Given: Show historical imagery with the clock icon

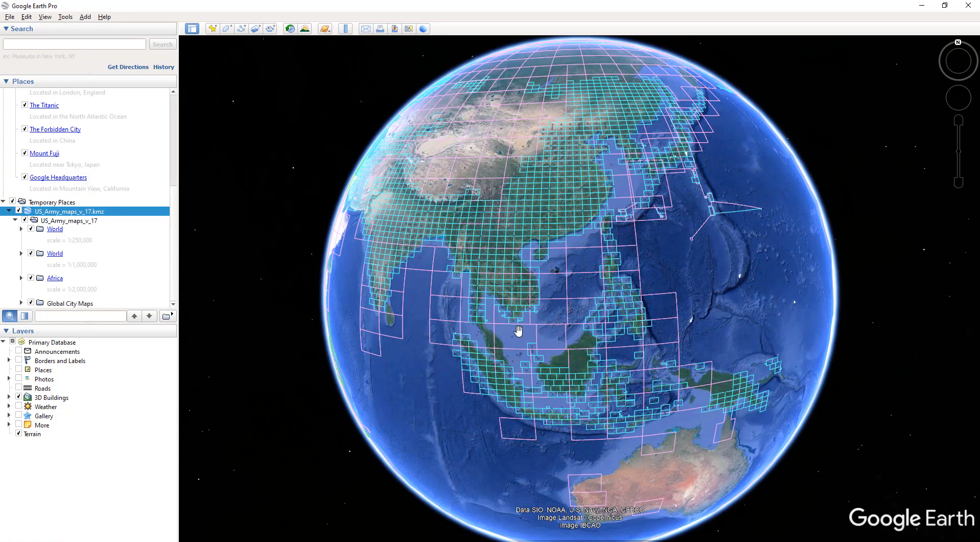Looking at the screenshot, I should [x=290, y=29].
